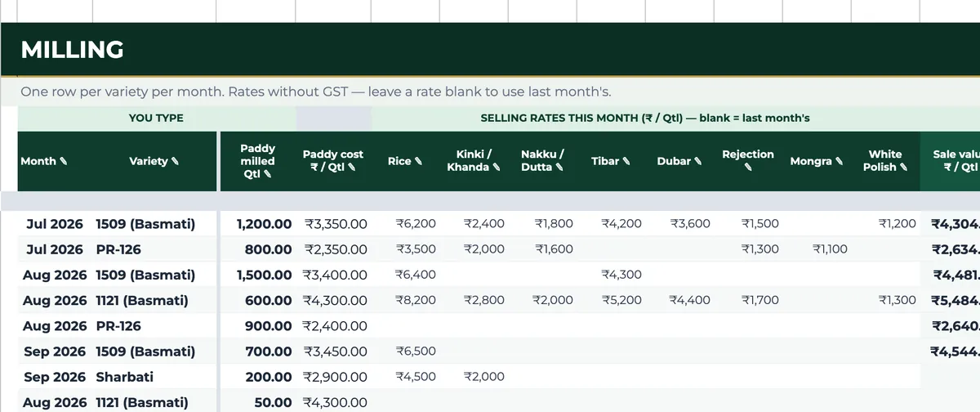
Task: Select the 1509 (Basmati) variety cell for Jul 2026
Action: pos(145,223)
